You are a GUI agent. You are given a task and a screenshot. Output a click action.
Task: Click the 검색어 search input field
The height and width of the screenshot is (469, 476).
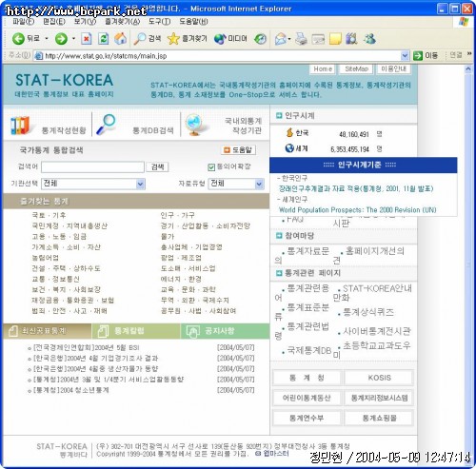click(92, 167)
